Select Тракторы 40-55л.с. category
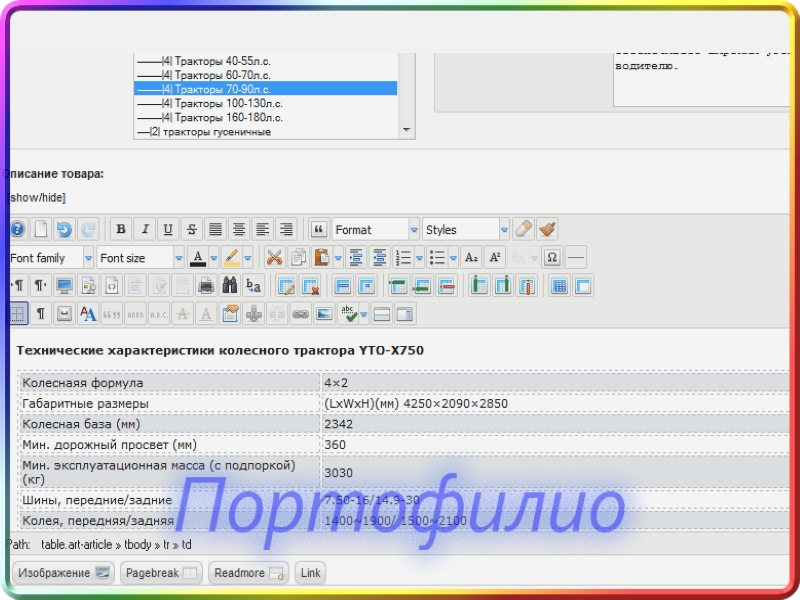 [265, 61]
